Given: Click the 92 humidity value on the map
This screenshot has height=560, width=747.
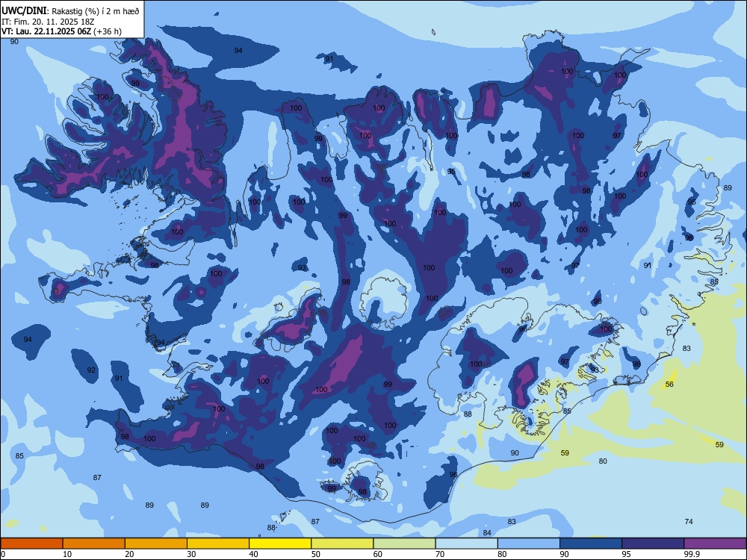Looking at the screenshot, I should click(x=91, y=370).
